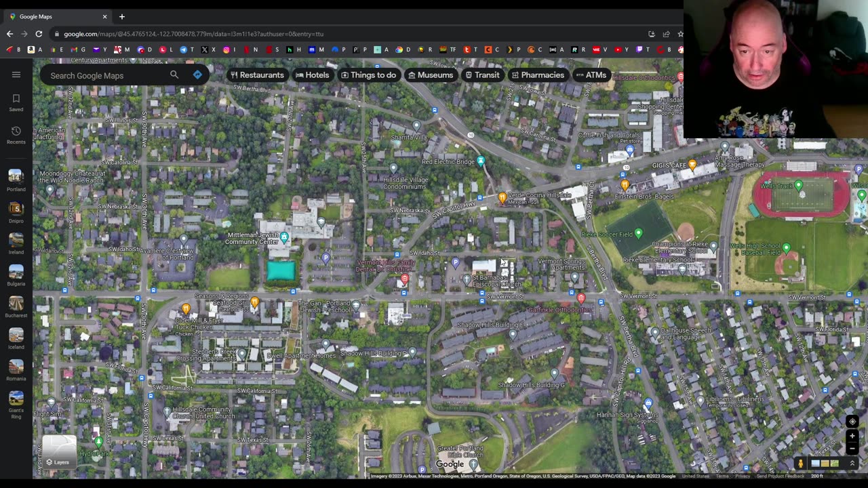Viewport: 868px width, 488px height.
Task: Click the Vermont Hills Family Dental pin
Action: tap(405, 279)
